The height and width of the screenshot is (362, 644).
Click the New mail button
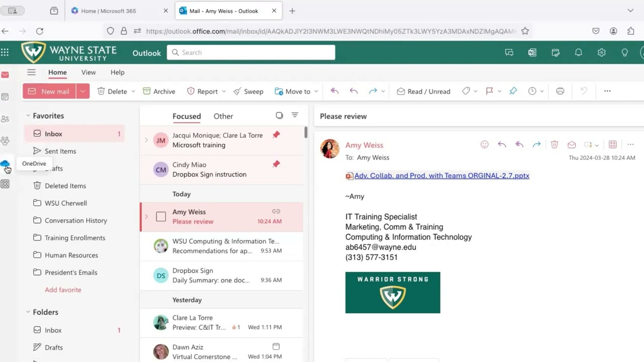click(x=49, y=91)
